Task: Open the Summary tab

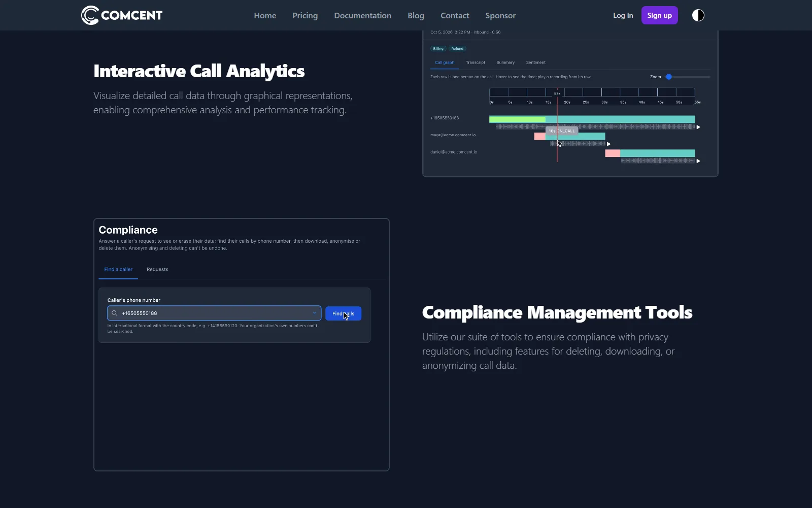Action: pyautogui.click(x=505, y=62)
